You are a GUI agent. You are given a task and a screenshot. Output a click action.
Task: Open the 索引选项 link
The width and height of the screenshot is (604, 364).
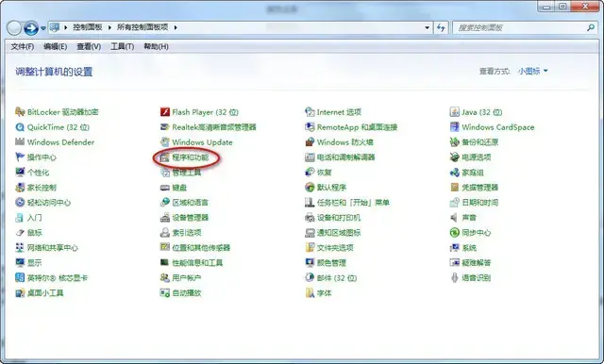click(x=187, y=232)
